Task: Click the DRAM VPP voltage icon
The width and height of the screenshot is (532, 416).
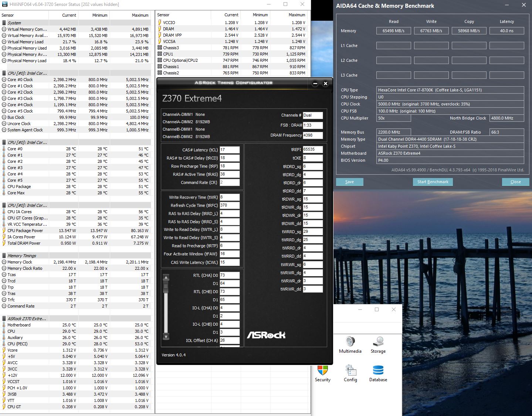Action: click(x=160, y=35)
